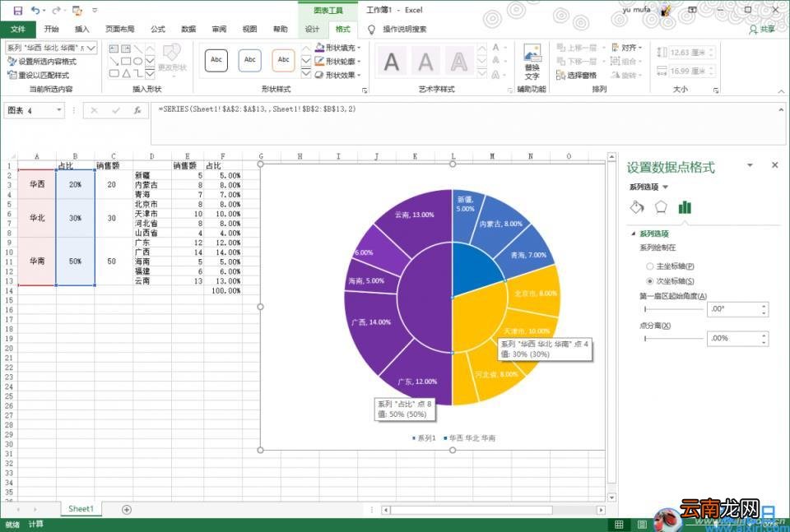Select the 次坐标轴 radio button
The image size is (790, 532).
(x=649, y=281)
